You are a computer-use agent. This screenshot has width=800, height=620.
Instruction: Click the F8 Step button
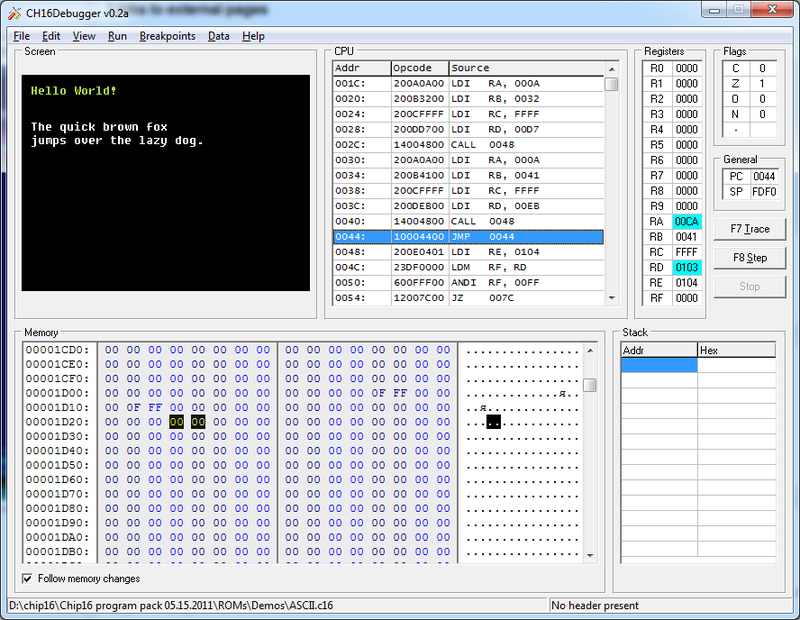point(749,258)
